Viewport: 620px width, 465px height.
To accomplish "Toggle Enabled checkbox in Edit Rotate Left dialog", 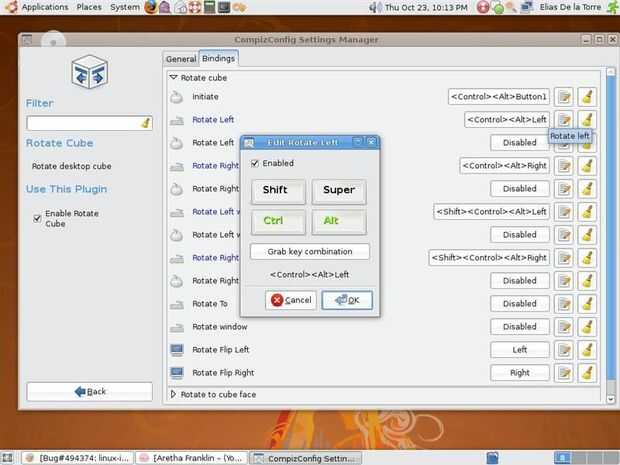I will (x=255, y=163).
